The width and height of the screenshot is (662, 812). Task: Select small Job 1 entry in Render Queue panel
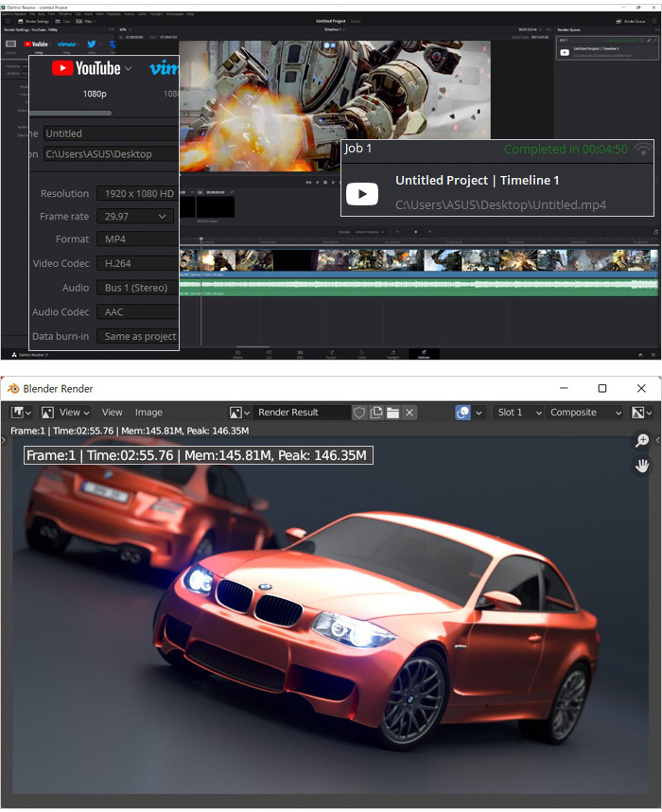coord(606,47)
